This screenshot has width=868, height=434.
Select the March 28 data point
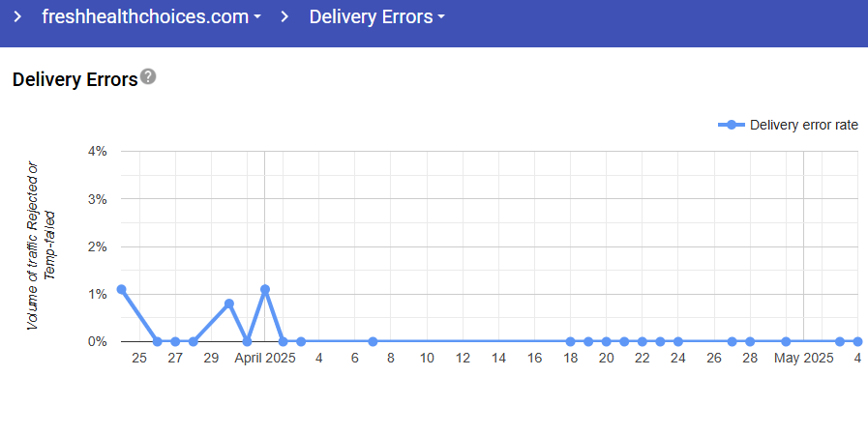click(x=194, y=341)
